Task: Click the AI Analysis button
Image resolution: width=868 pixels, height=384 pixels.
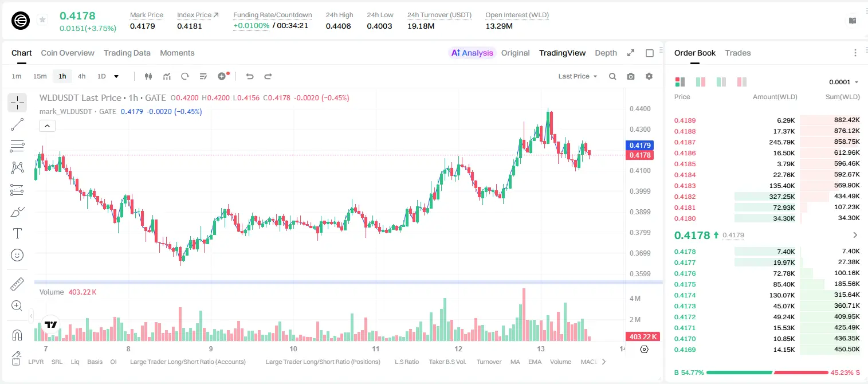Action: [472, 53]
